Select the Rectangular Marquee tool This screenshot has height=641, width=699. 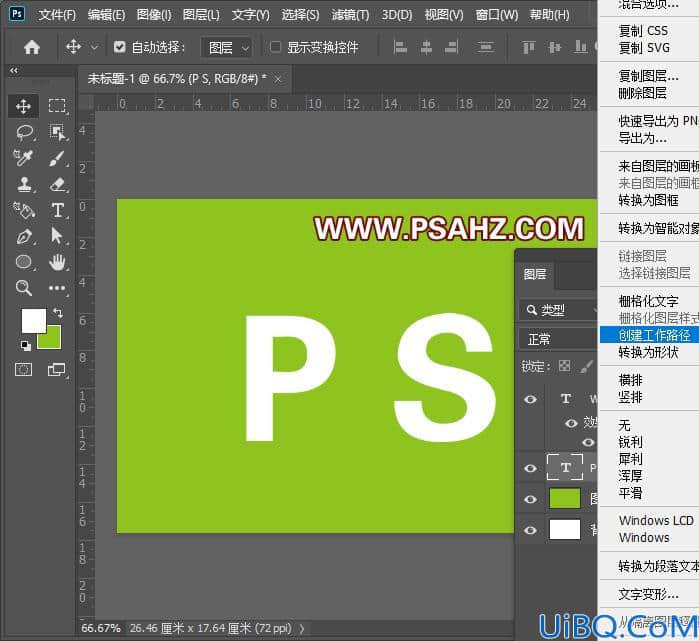pyautogui.click(x=57, y=106)
